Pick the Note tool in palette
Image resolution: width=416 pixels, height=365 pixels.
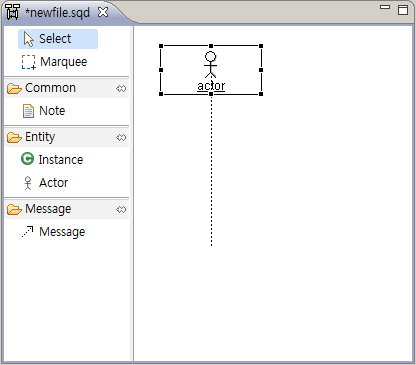[x=44, y=111]
